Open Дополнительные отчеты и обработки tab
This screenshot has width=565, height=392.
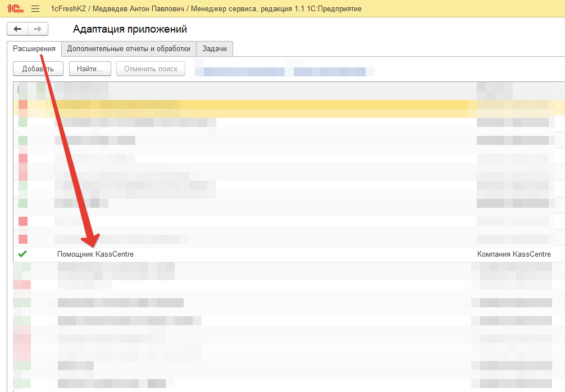coord(129,49)
